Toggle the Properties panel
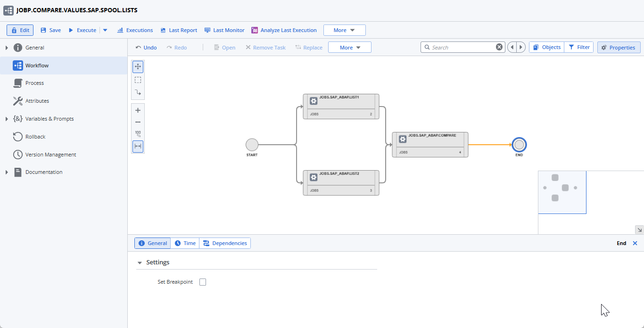Viewport: 644px width, 328px height. tap(619, 47)
